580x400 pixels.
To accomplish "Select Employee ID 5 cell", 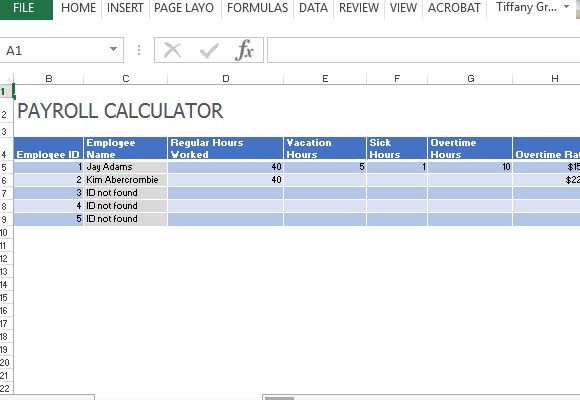I will (x=48, y=219).
